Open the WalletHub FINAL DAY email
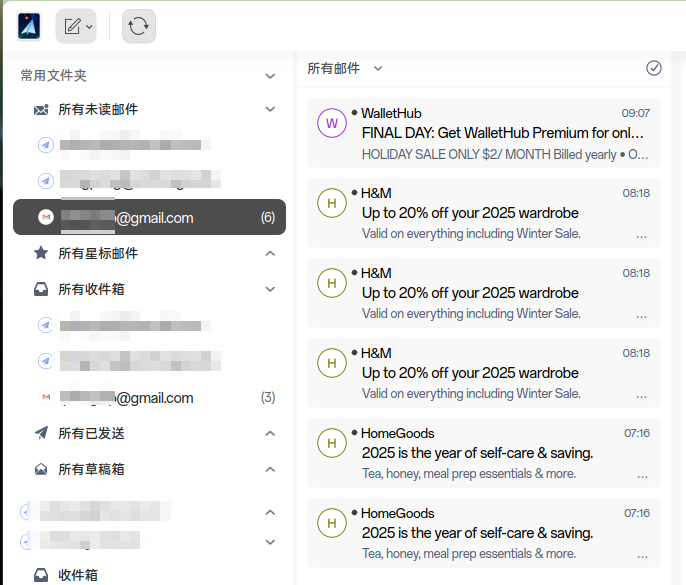The image size is (686, 585). 484,133
